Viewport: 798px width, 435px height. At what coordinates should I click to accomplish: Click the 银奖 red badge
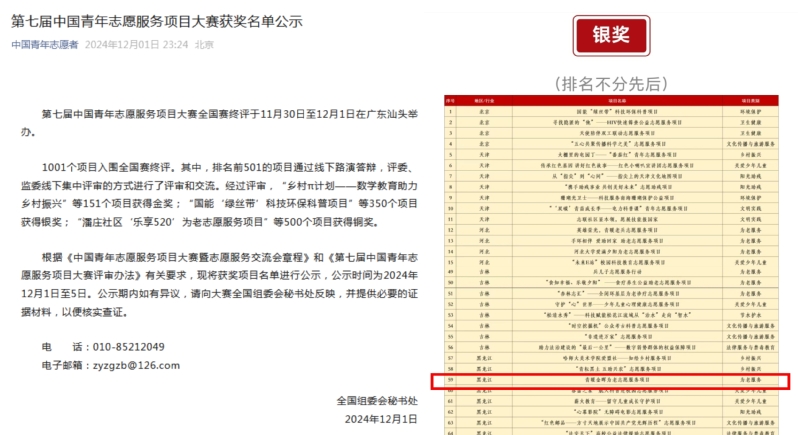click(611, 36)
